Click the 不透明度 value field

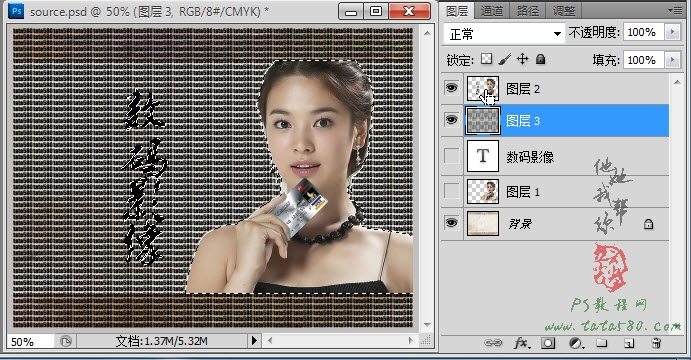click(643, 32)
